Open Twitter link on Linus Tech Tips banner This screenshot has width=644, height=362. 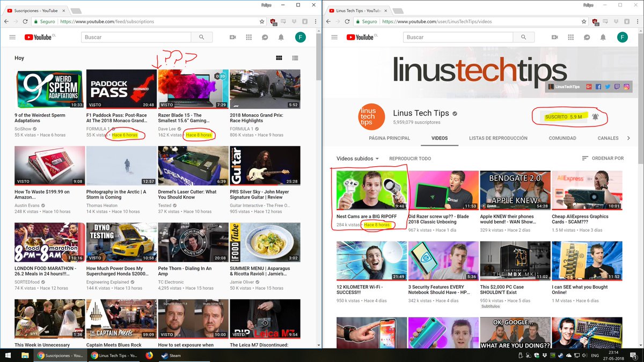click(x=608, y=86)
